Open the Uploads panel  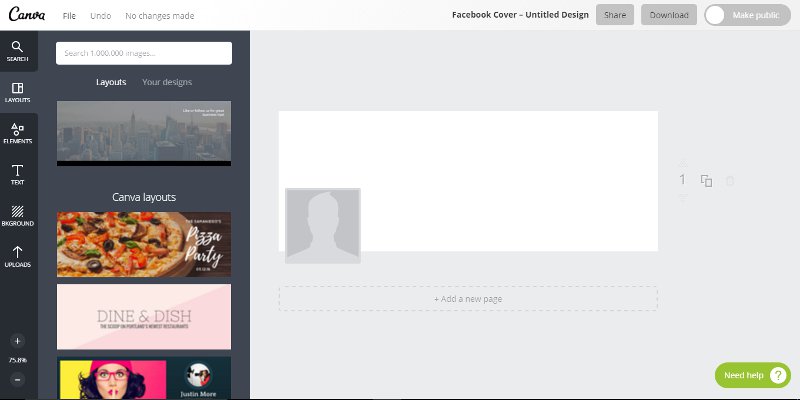[x=18, y=257]
